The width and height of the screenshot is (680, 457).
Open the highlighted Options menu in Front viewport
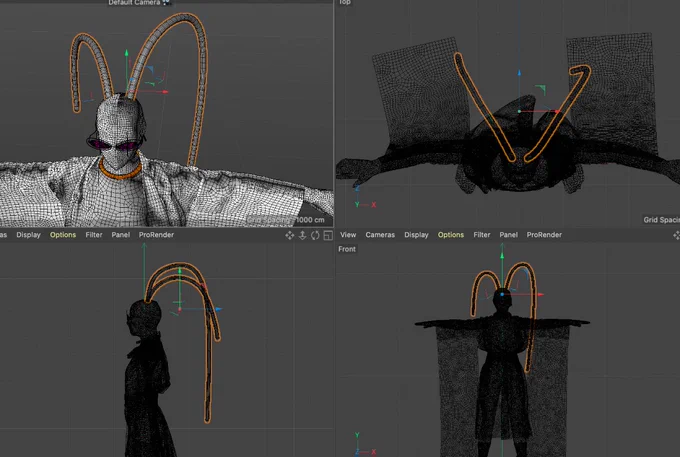451,235
